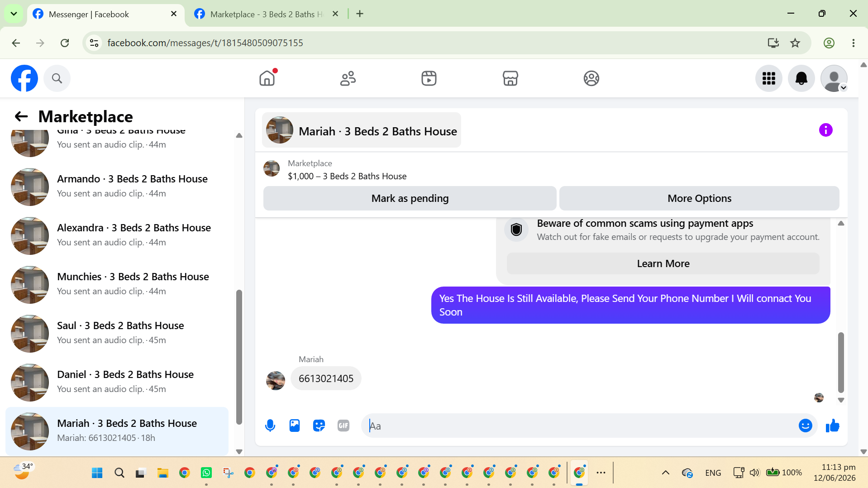The height and width of the screenshot is (488, 868).
Task: Show hidden system tray icons
Action: [666, 473]
